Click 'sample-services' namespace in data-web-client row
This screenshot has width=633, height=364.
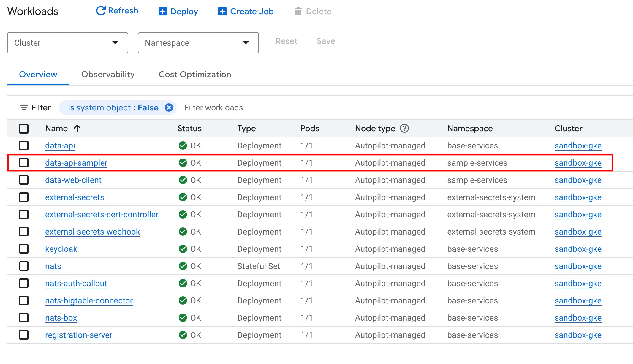[477, 180]
